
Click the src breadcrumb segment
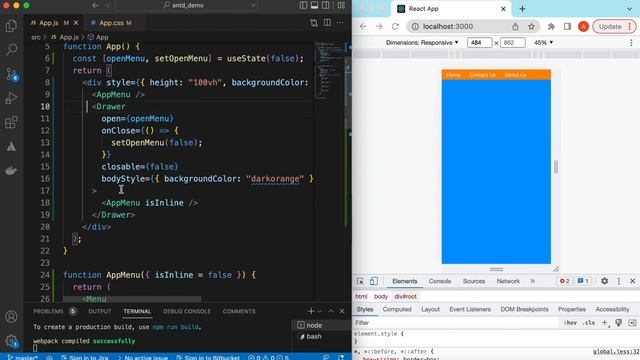pyautogui.click(x=36, y=37)
